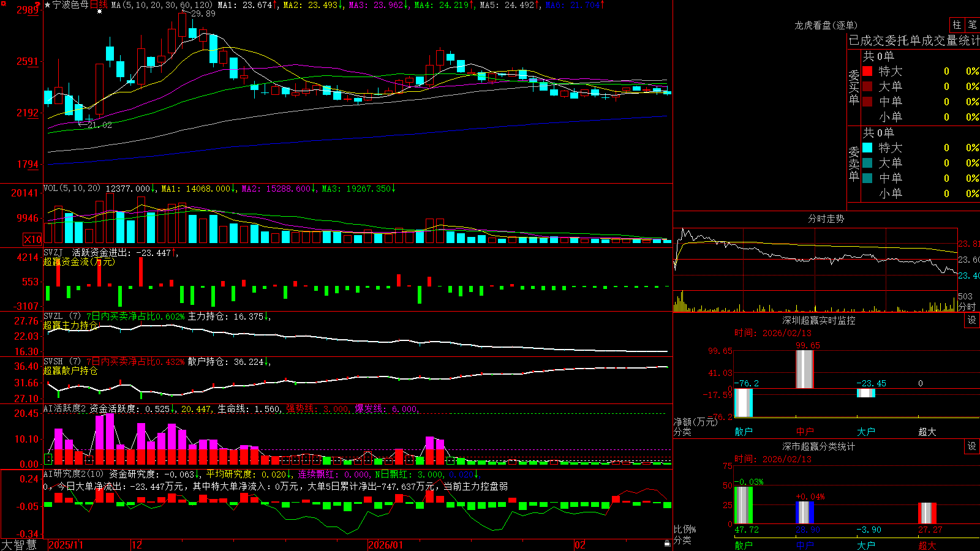
Task: Click the 宁波色母 stock name
Action: click(x=70, y=5)
